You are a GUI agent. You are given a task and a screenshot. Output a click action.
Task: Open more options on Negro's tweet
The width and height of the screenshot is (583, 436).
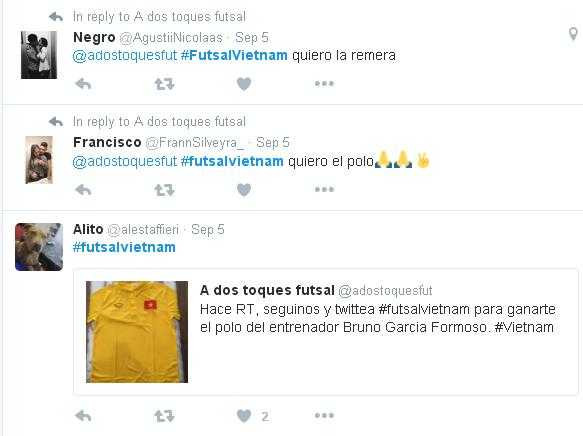(324, 84)
